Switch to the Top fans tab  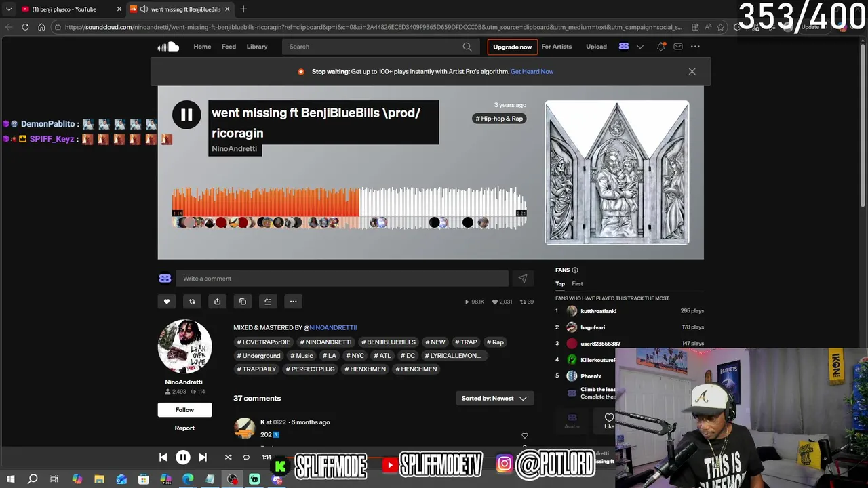coord(560,284)
